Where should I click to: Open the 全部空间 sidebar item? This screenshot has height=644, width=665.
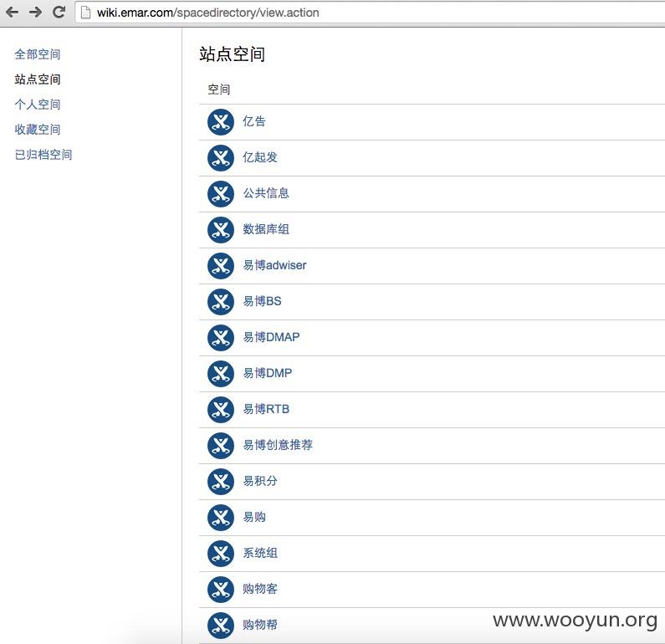(38, 54)
